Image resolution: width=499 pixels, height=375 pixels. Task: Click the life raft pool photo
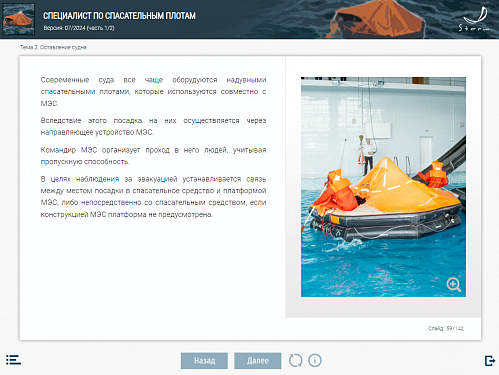(383, 187)
